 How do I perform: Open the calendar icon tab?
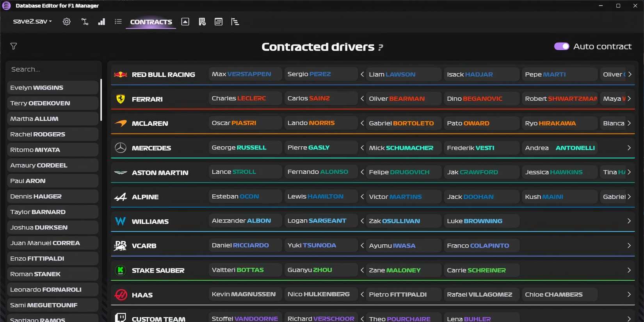click(219, 22)
